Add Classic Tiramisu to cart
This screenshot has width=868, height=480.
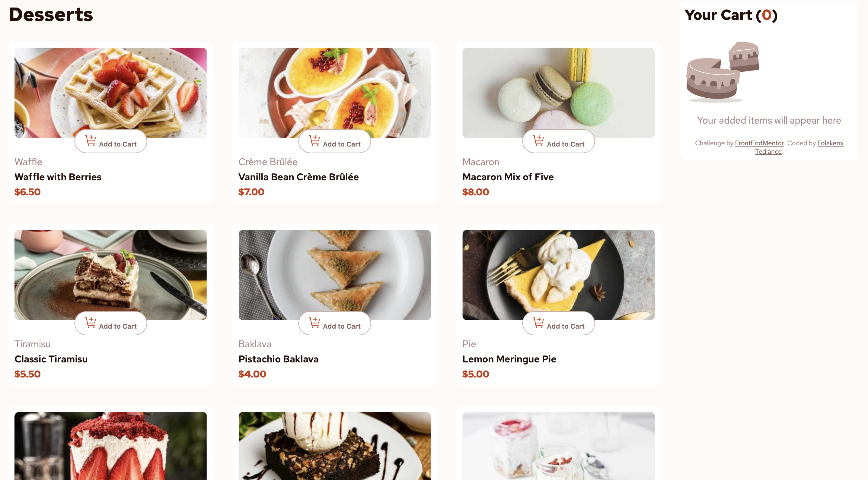[110, 323]
